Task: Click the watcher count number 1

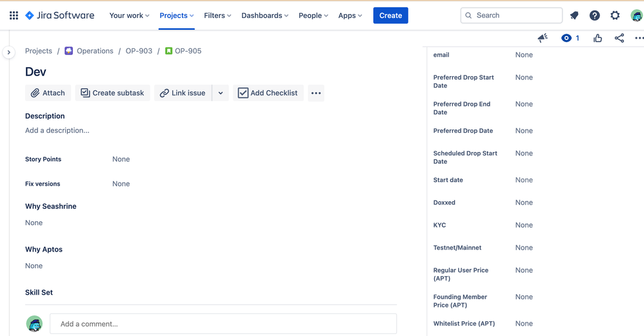Action: point(578,38)
